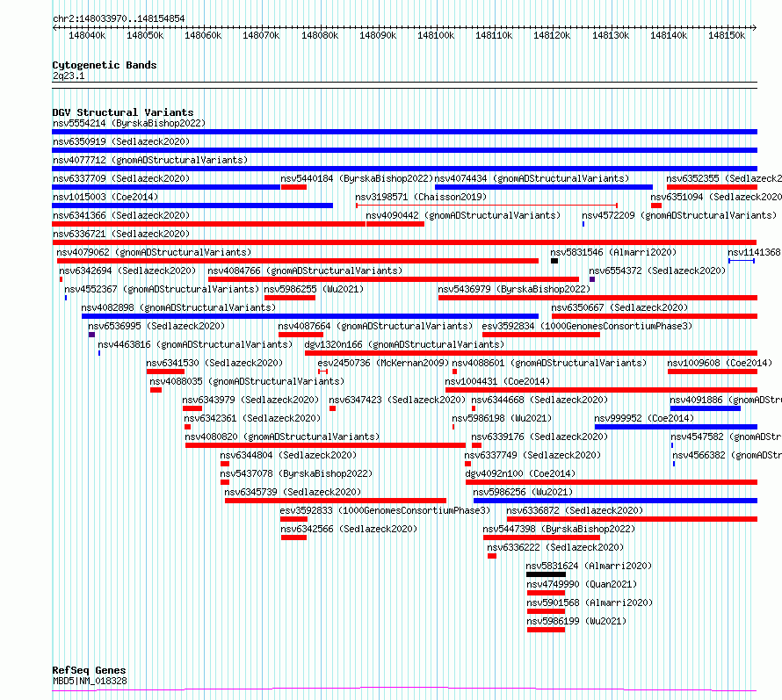Screen dimensions: 782x700
Task: Select nsv4080820 gnomAD variant label
Action: [x=282, y=437]
